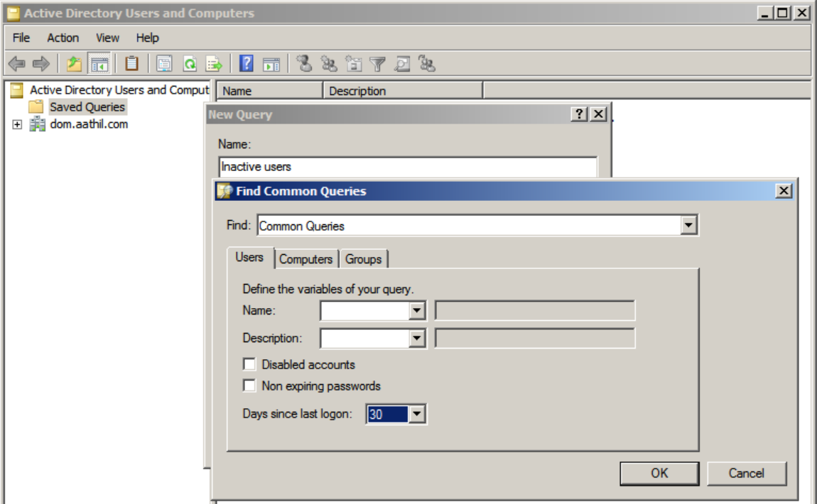Click the Inactive users name field

(408, 167)
